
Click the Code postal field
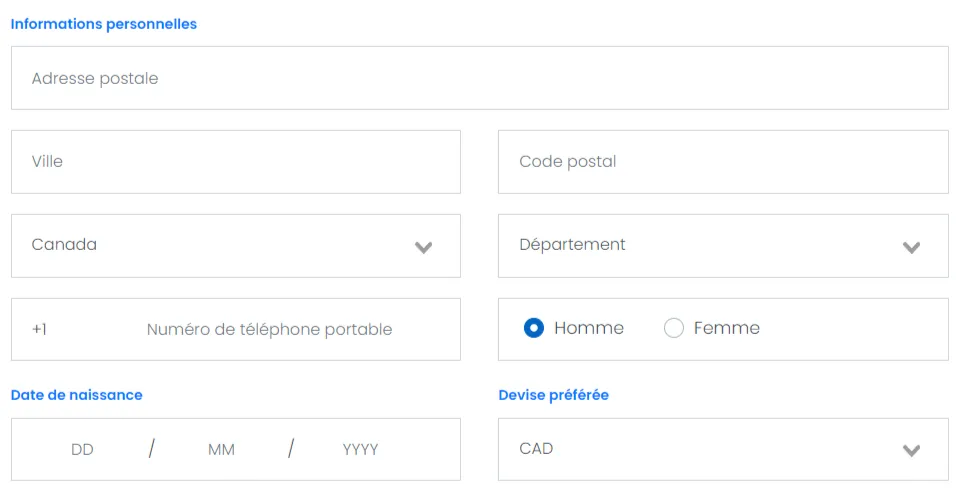722,162
